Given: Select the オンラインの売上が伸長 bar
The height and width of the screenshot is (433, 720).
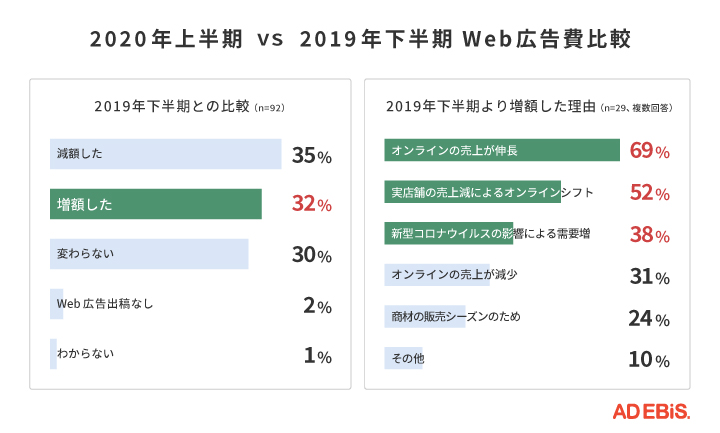Looking at the screenshot, I should point(502,150).
